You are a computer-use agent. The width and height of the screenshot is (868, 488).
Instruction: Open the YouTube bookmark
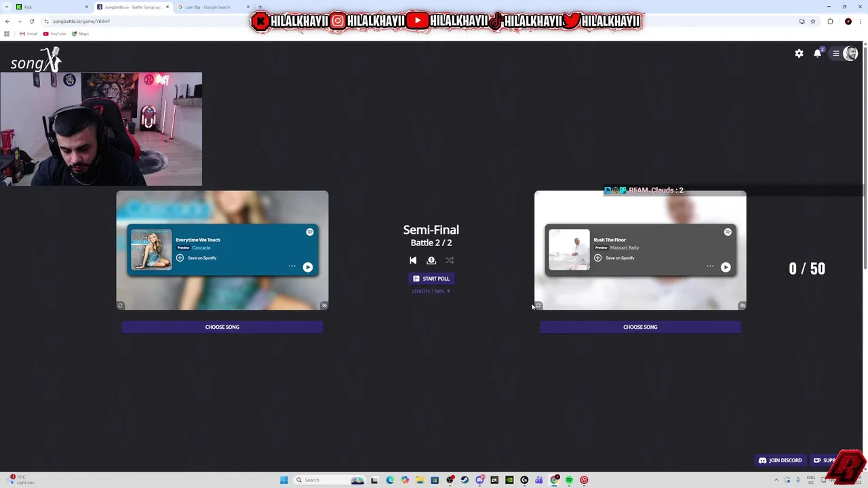coord(55,34)
